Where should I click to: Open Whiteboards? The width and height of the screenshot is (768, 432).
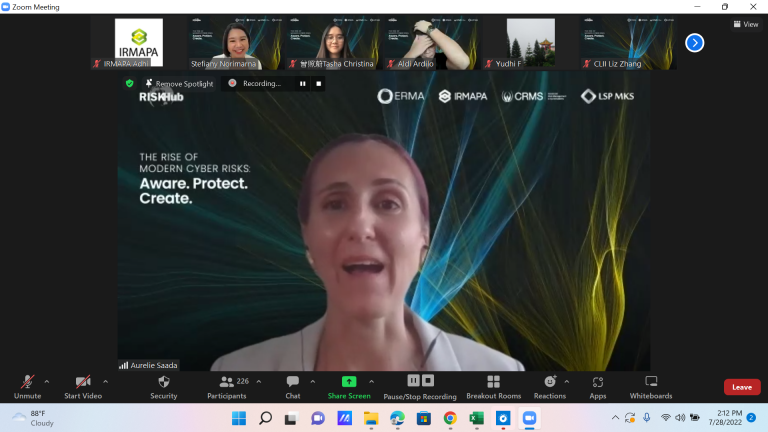pos(651,383)
